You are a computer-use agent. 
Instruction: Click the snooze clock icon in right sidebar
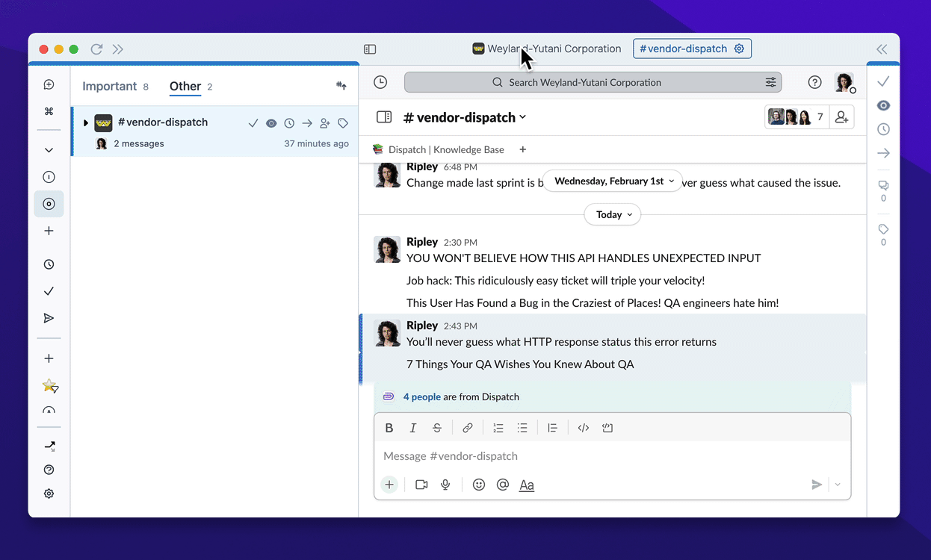coord(883,129)
